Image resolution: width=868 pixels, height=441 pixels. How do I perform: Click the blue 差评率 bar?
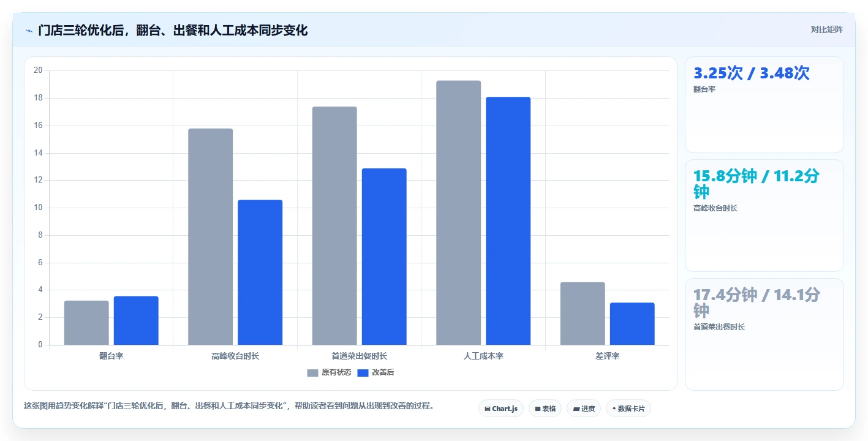point(632,324)
